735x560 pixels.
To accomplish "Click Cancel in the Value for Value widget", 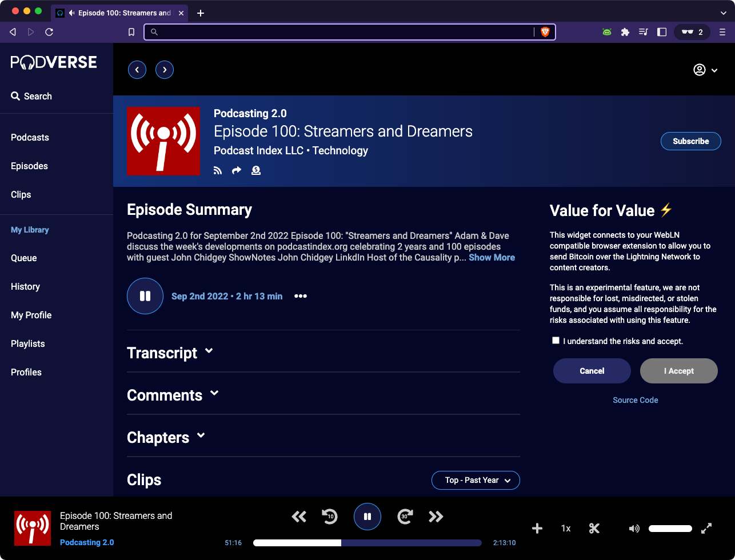I will (x=592, y=371).
